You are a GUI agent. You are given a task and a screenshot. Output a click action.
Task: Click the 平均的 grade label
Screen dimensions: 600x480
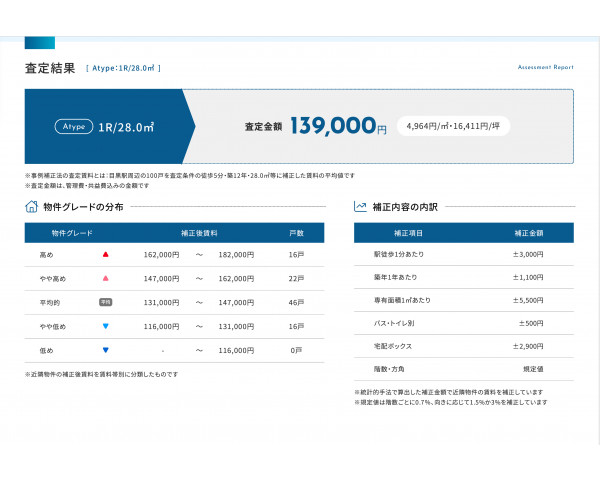tap(50, 302)
